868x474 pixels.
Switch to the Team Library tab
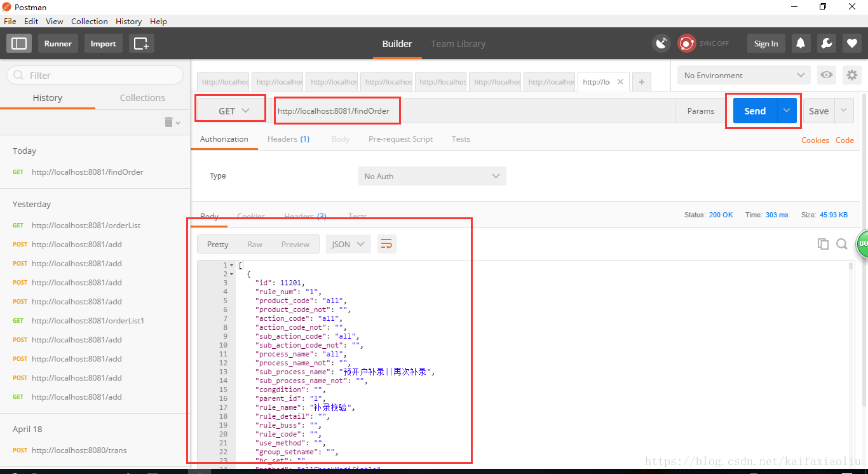(458, 44)
